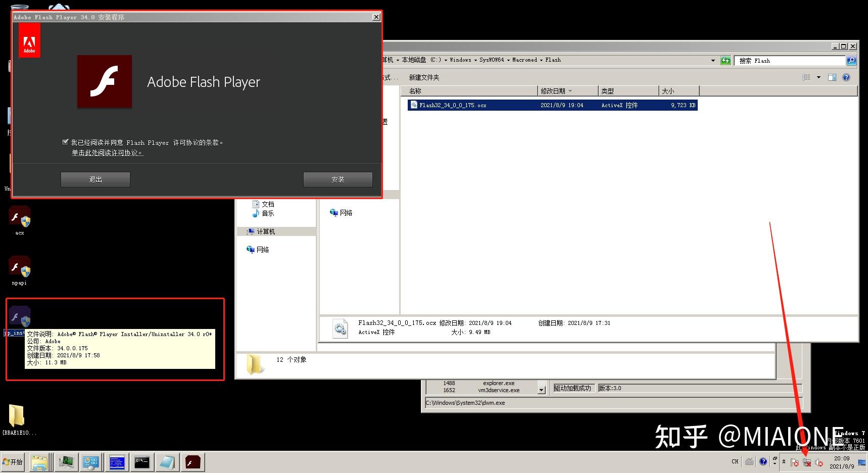Uncheck the Flash Player license agreement checkbox
This screenshot has width=868, height=473.
65,142
